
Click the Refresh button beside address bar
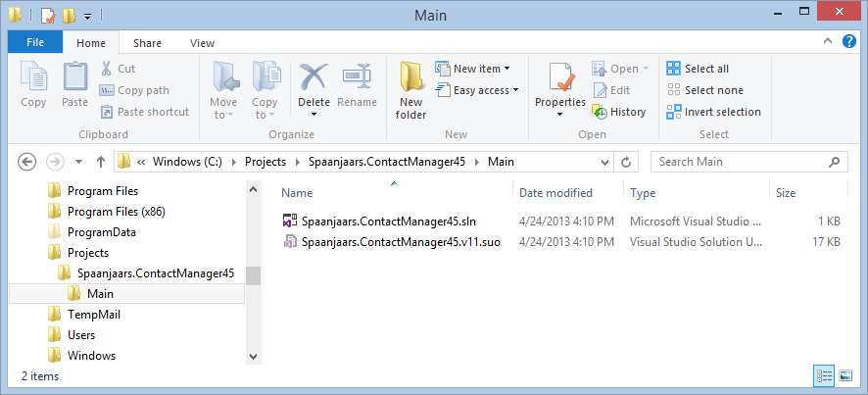point(629,162)
